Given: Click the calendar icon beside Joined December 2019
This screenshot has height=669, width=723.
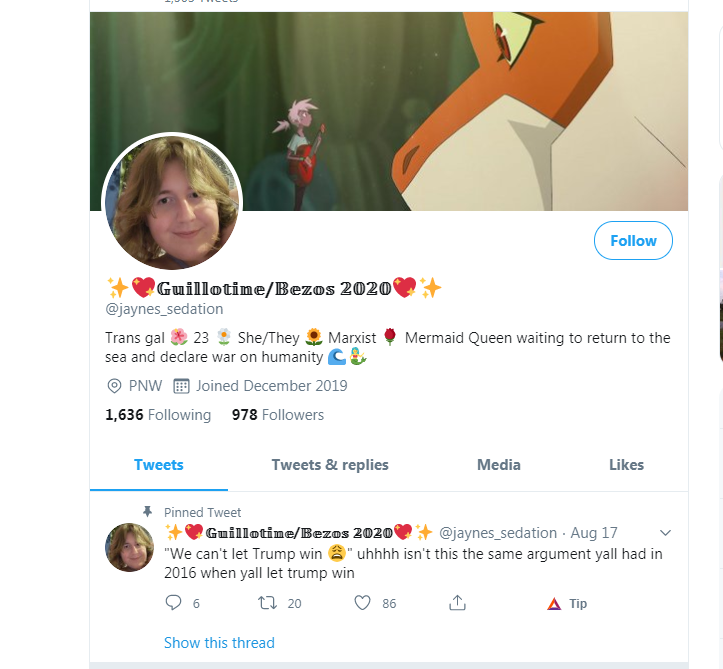Looking at the screenshot, I should pos(181,385).
